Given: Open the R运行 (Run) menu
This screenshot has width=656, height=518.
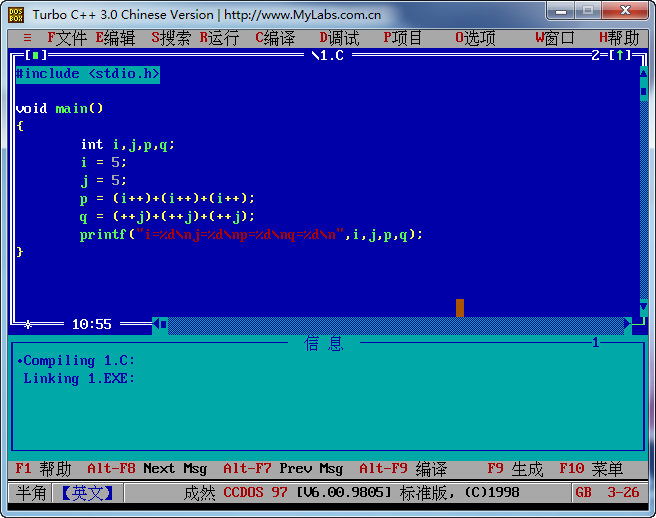Looking at the screenshot, I should 219,38.
